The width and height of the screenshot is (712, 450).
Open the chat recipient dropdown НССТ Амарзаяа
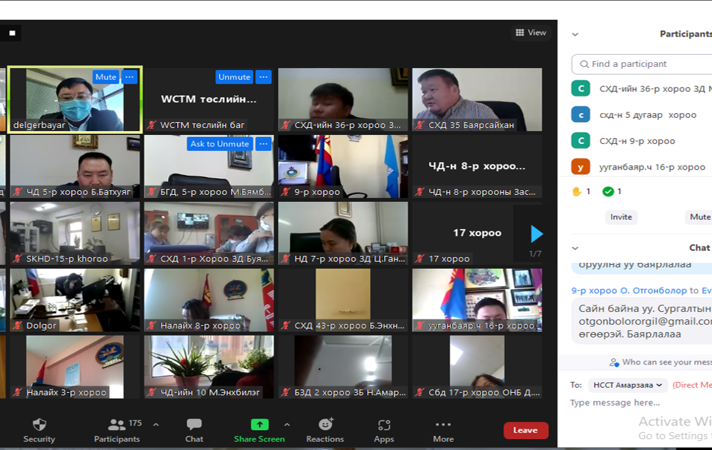coord(627,385)
